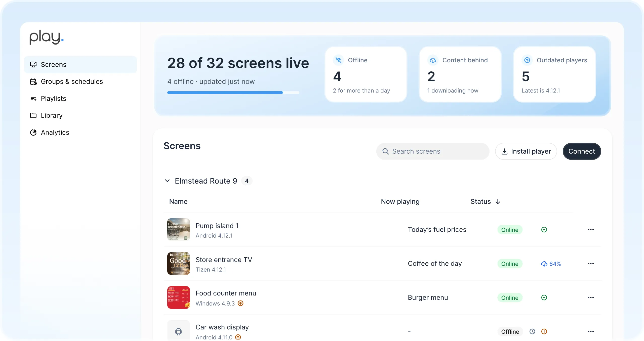
Task: Toggle the Status sort arrow
Action: pos(498,202)
